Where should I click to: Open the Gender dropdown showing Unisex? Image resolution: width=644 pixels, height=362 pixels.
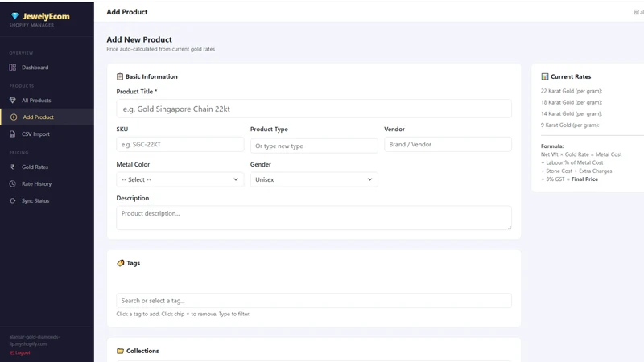pos(314,179)
